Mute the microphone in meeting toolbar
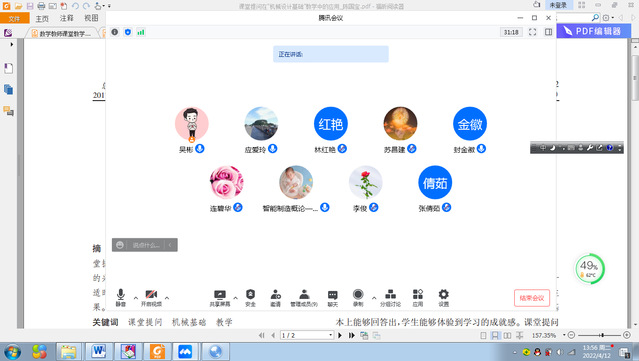639x361 pixels. (x=121, y=297)
